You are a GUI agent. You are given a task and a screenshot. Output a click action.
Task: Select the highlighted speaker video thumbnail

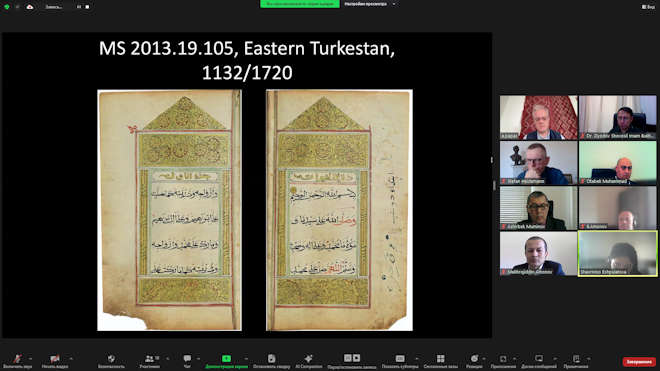pyautogui.click(x=617, y=254)
